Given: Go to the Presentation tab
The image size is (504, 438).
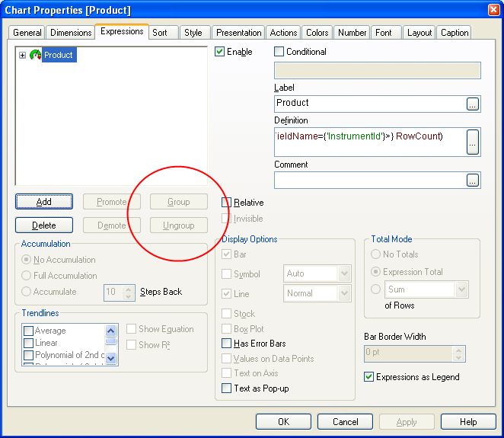Looking at the screenshot, I should point(238,33).
